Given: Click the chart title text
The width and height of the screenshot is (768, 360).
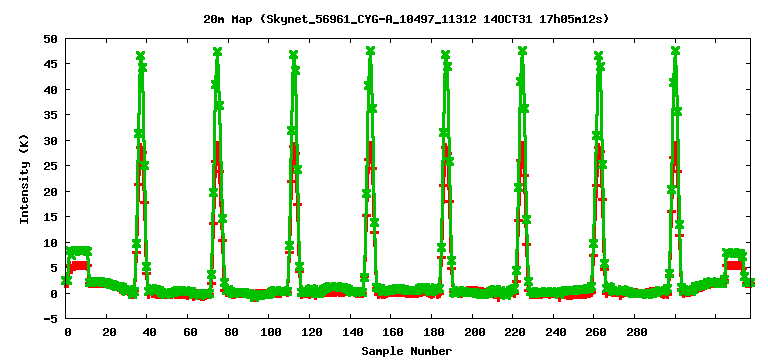Looking at the screenshot, I should point(406,20).
